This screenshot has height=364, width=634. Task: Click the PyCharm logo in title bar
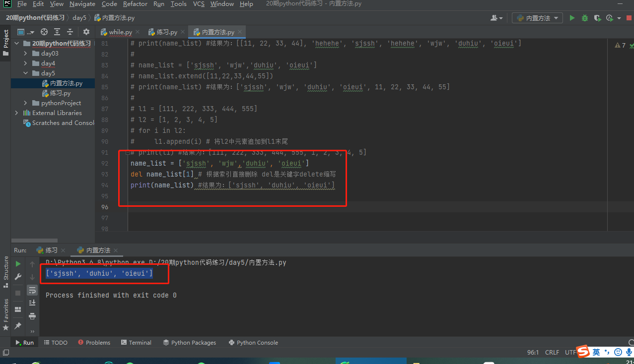(6, 4)
